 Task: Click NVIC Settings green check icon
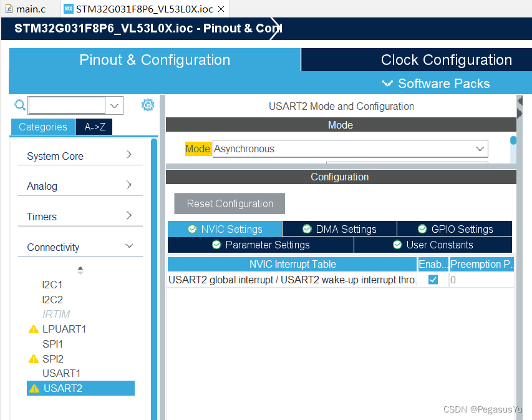point(192,229)
